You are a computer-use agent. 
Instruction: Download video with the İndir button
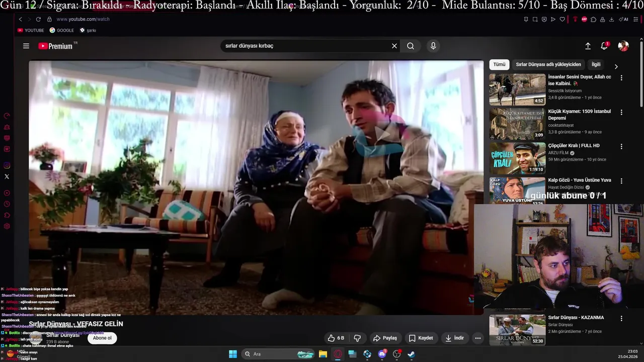coord(455,338)
